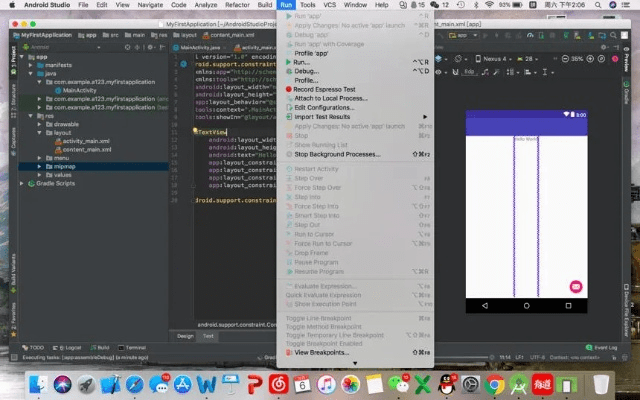
Task: Expand the mipmap folder
Action: click(x=40, y=166)
